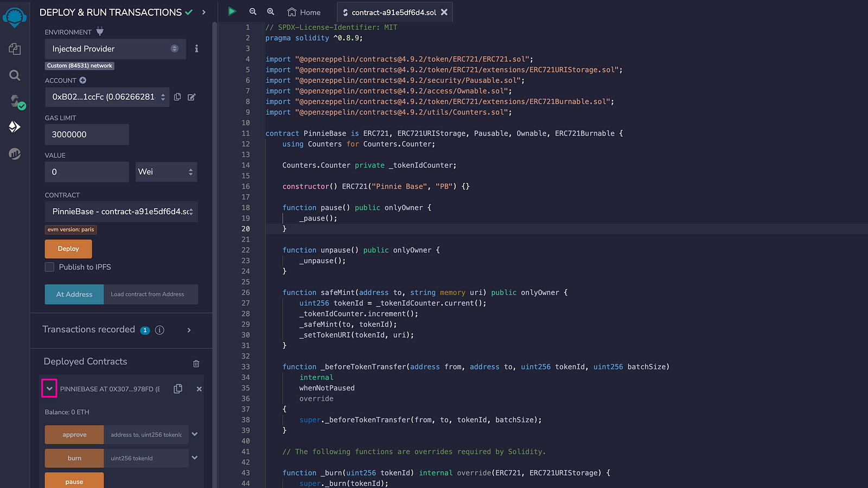Clear deployed contracts with trash icon
Image resolution: width=868 pixels, height=488 pixels.
click(x=196, y=363)
